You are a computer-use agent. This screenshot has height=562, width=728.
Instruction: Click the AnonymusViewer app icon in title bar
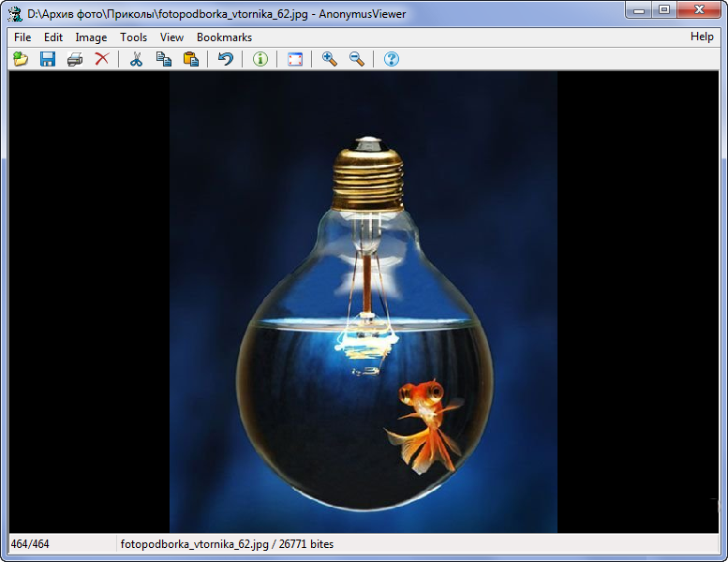pos(15,14)
